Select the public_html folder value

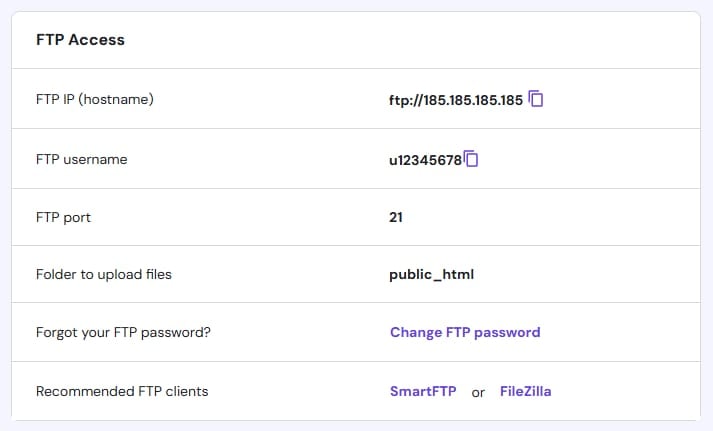[431, 274]
